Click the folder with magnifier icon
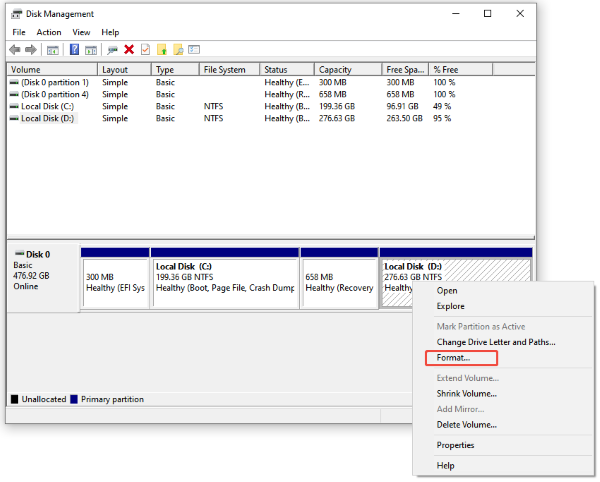The image size is (600, 482). coord(178,50)
